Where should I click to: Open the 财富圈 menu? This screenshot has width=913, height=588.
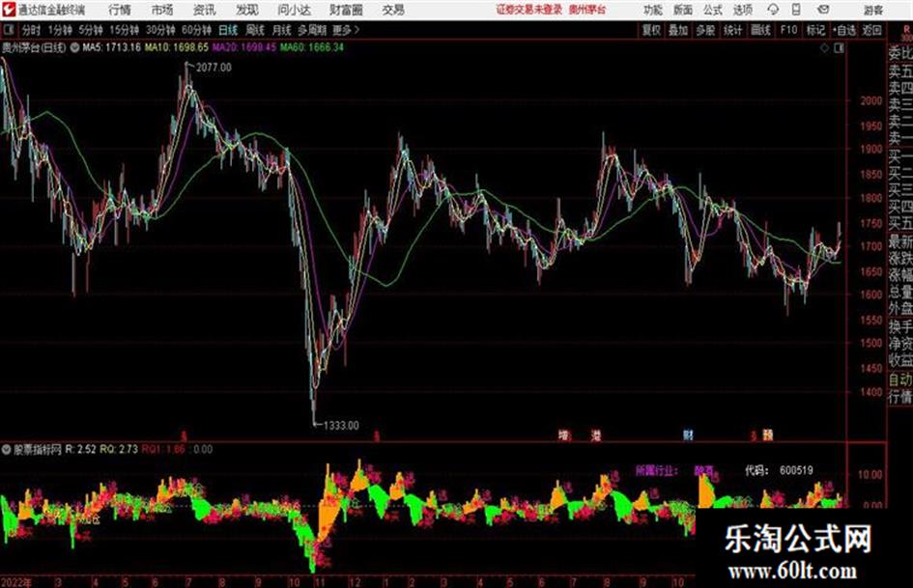(346, 10)
